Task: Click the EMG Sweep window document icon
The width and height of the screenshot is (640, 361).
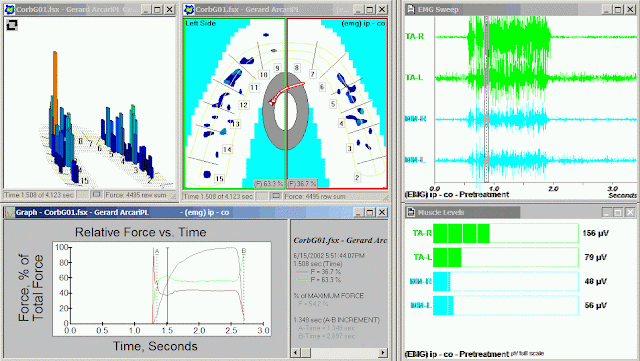Action: [x=411, y=9]
